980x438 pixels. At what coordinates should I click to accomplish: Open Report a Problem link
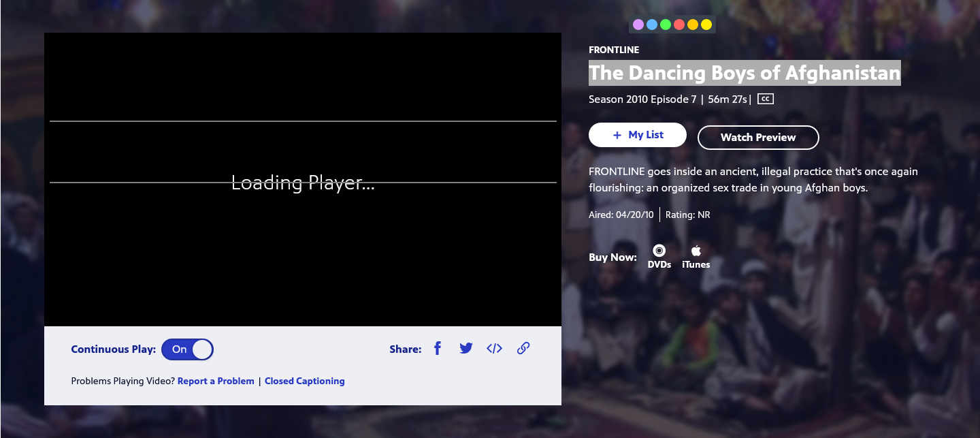pos(216,381)
